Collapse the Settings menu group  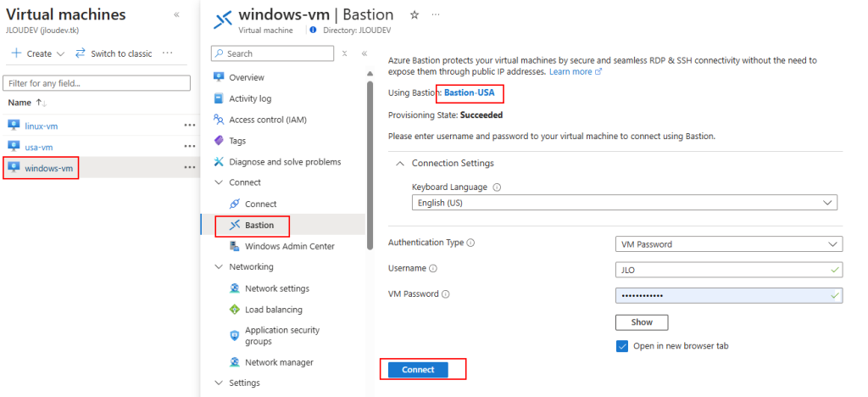point(218,383)
